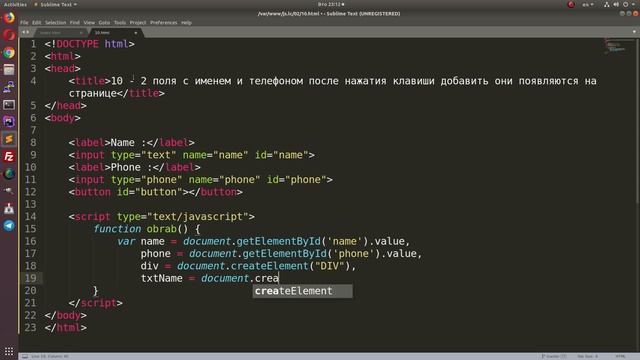
Task: Open the Sublime Text app menu in top bar
Action: (56, 4)
